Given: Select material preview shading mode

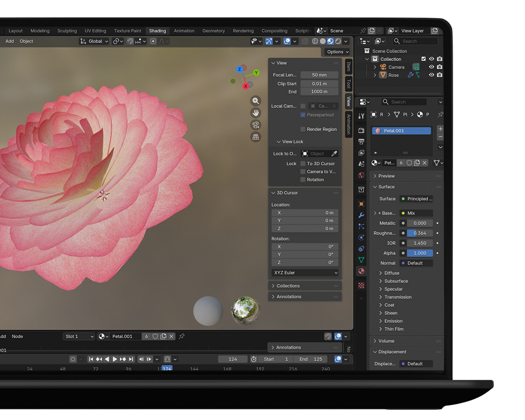Looking at the screenshot, I should point(330,41).
